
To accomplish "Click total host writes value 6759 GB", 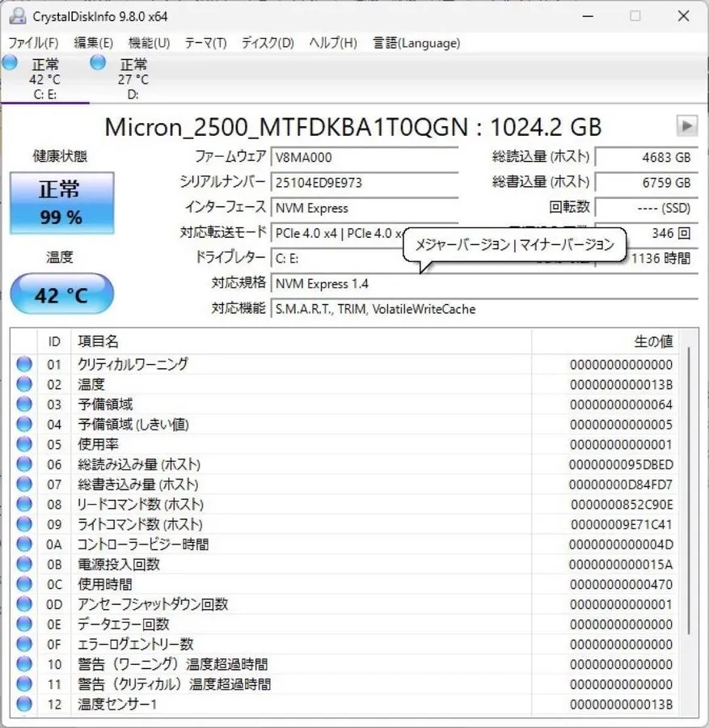I will (x=647, y=183).
